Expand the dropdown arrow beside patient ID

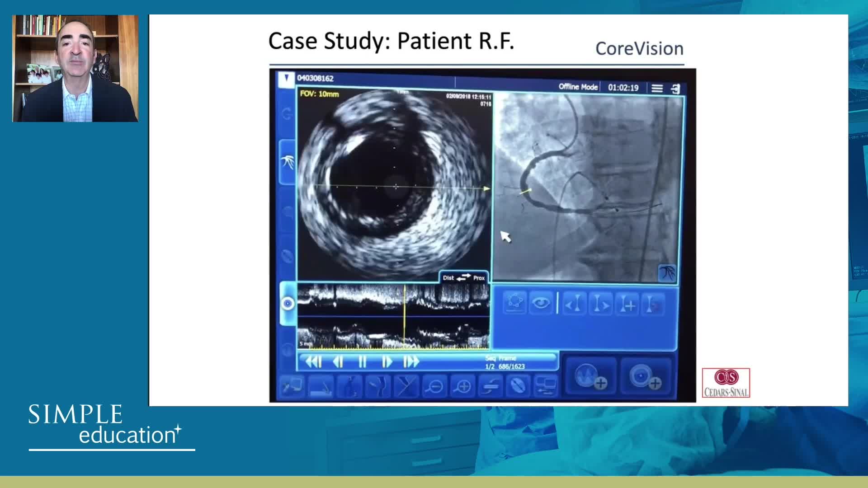click(x=286, y=79)
